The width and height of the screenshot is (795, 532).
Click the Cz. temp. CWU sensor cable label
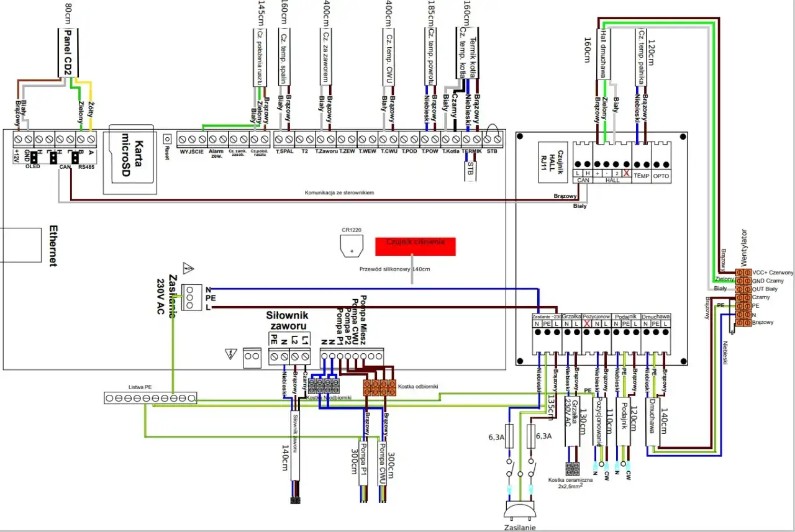click(389, 57)
